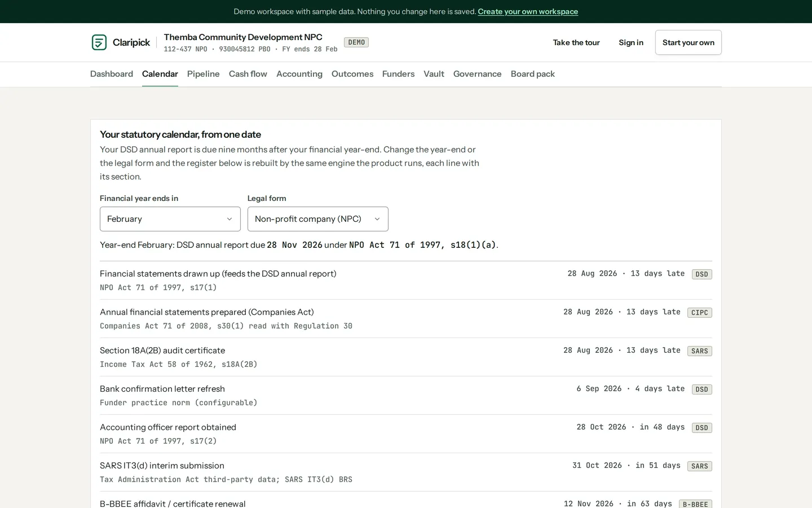The width and height of the screenshot is (812, 508).
Task: Click the DSD tag on Bank confirmation letter row
Action: pos(702,389)
